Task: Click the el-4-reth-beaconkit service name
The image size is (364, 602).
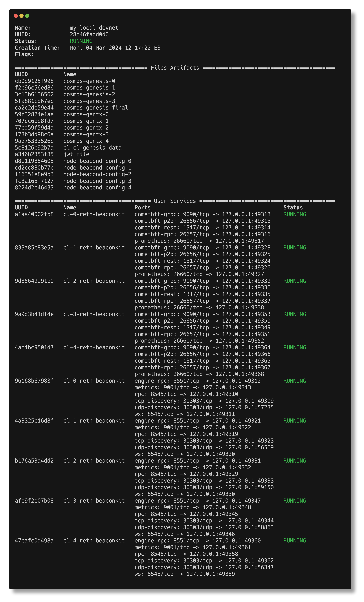Action: pyautogui.click(x=94, y=540)
